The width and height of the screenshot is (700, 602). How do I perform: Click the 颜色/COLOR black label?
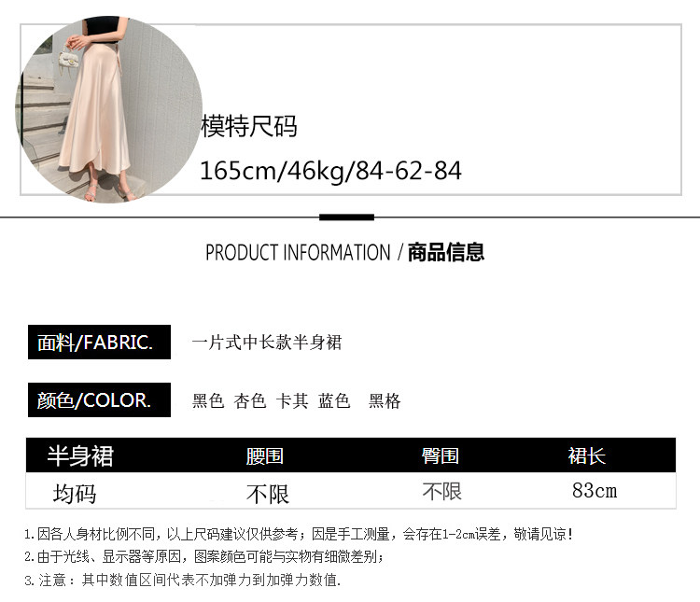tap(99, 400)
